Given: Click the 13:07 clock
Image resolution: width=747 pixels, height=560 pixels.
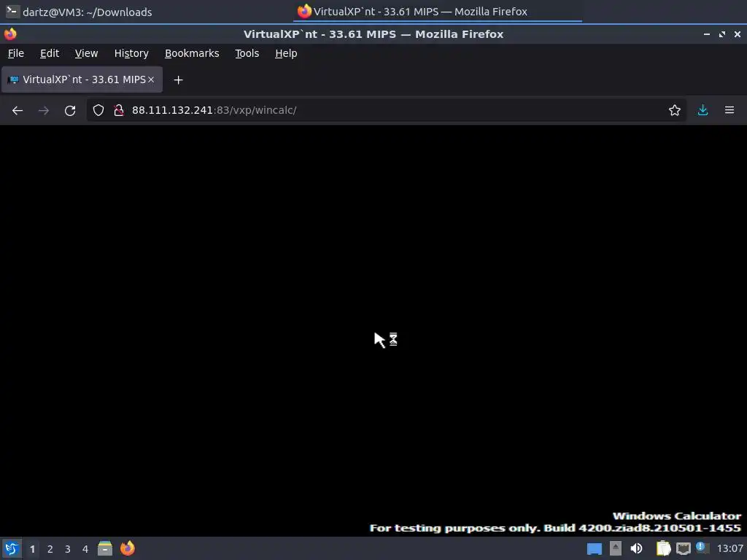Looking at the screenshot, I should [729, 549].
